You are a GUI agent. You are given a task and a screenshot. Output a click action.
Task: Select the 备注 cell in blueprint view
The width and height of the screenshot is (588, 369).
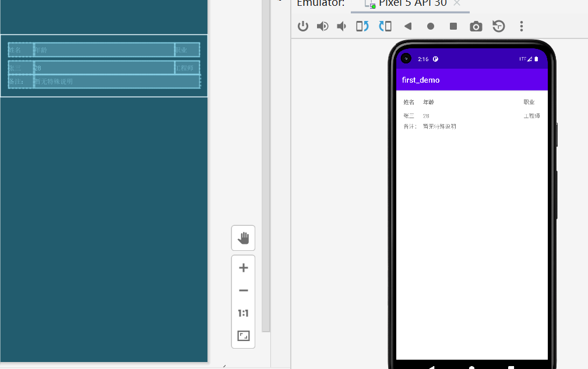coord(20,81)
